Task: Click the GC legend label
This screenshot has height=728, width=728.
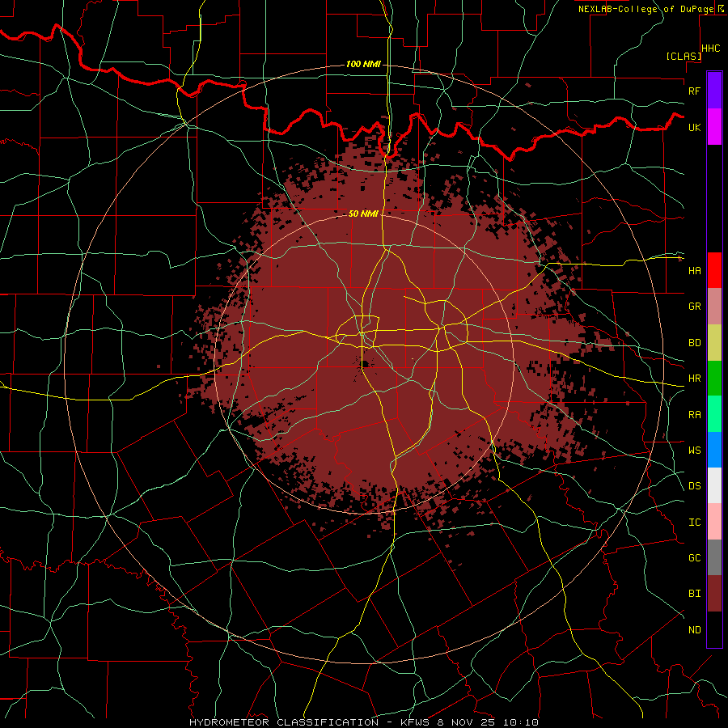Action: [x=694, y=557]
